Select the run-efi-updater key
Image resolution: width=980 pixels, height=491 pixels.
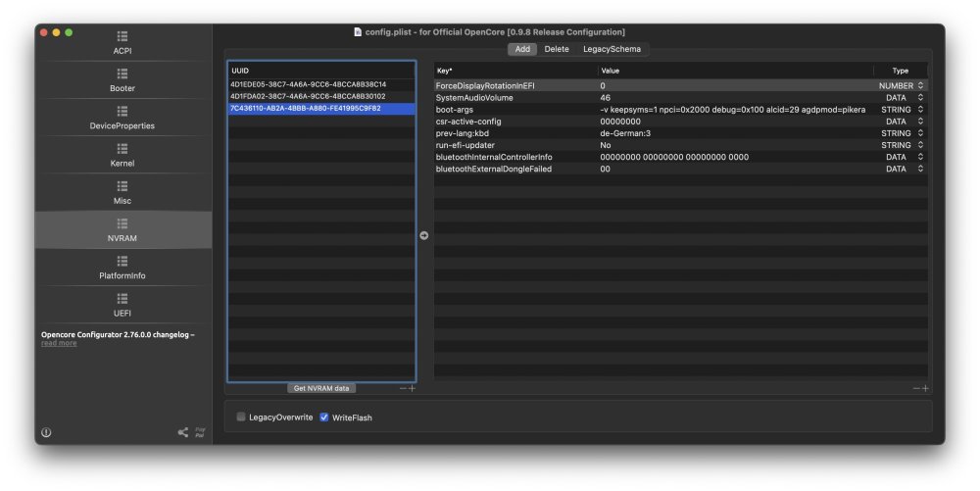465,145
